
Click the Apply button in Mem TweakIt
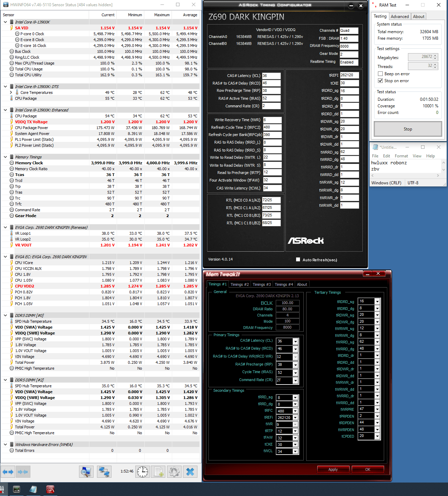tap(333, 469)
